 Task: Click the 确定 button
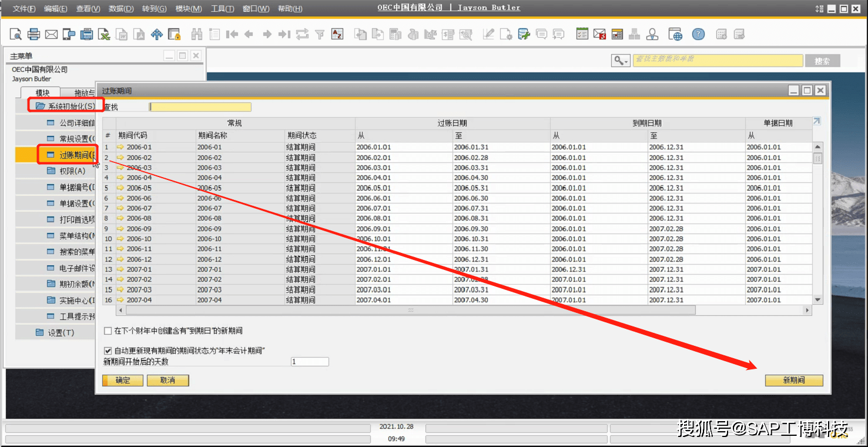click(x=123, y=381)
